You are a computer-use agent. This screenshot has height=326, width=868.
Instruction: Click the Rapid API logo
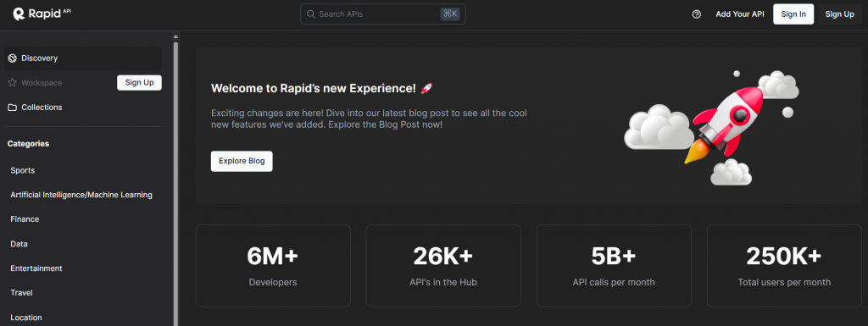tap(42, 14)
